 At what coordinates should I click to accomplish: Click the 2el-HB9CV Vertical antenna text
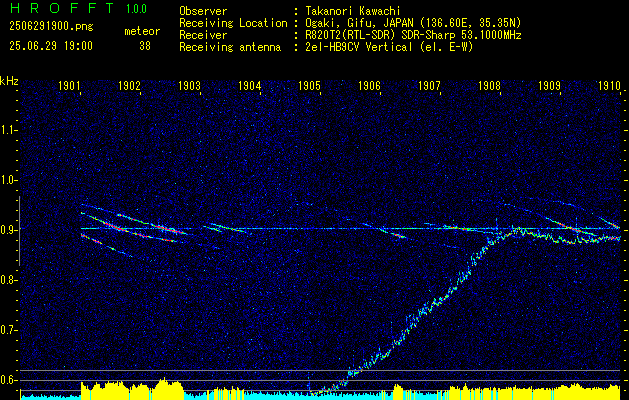[x=390, y=47]
